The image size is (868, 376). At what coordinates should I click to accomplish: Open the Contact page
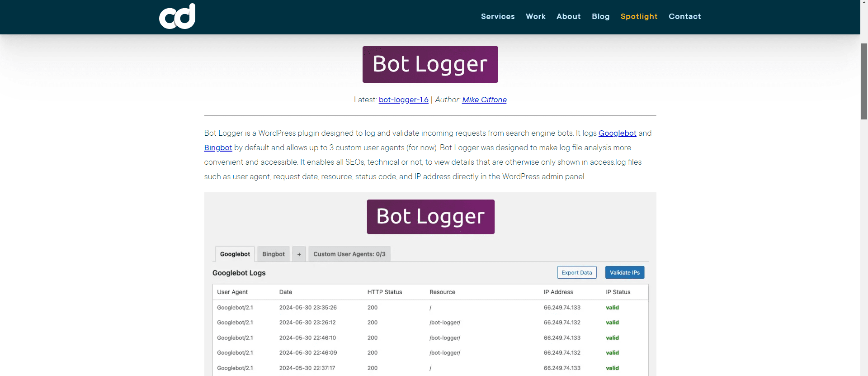pyautogui.click(x=684, y=16)
